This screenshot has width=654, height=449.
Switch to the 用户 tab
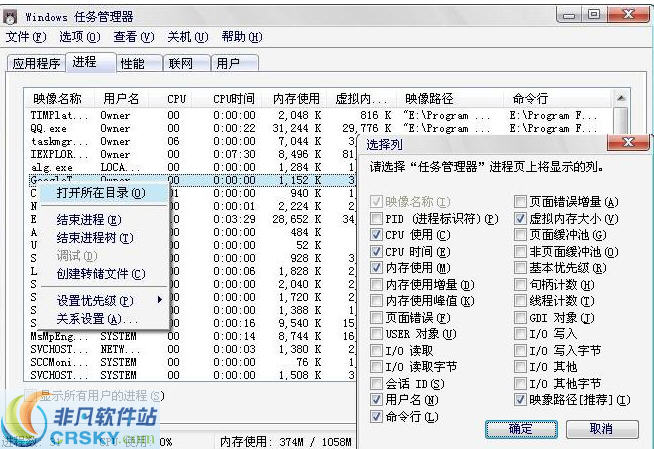[x=234, y=63]
